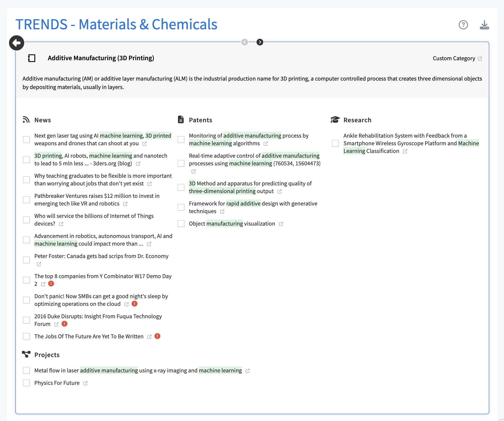504x421 pixels.
Task: Open external link for Ankle Rehabilitation research
Action: [x=405, y=151]
